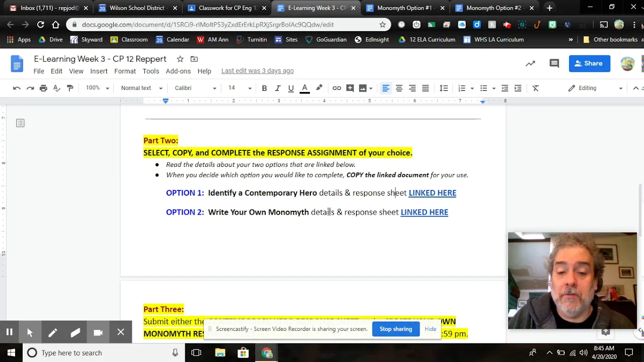Select the Paint format tool
The height and width of the screenshot is (362, 644).
point(70,88)
